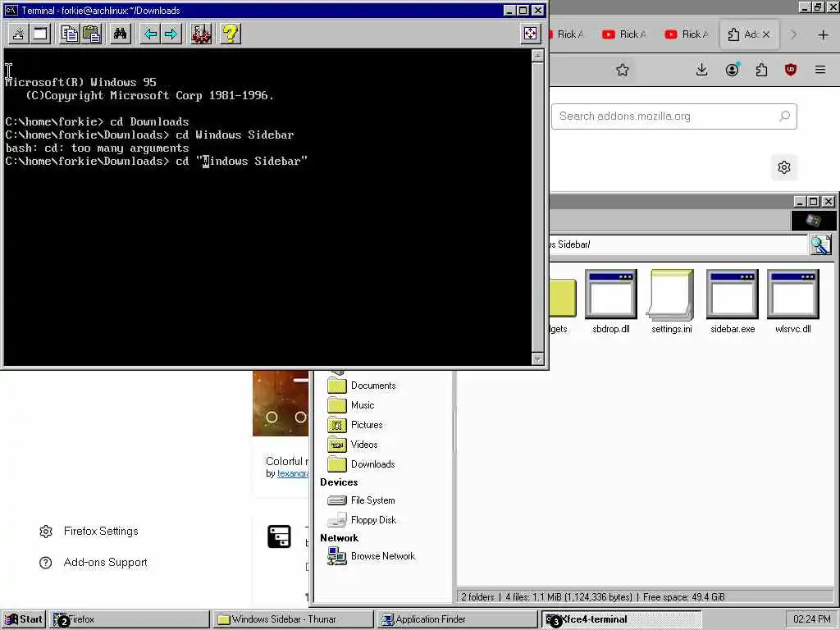The image size is (840, 630).
Task: Click the Search addons.mozilla.org field
Action: (x=674, y=116)
